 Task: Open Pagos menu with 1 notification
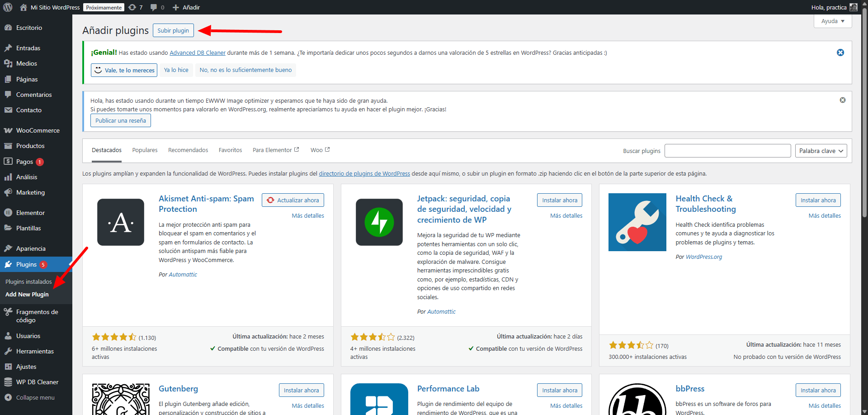click(36, 162)
